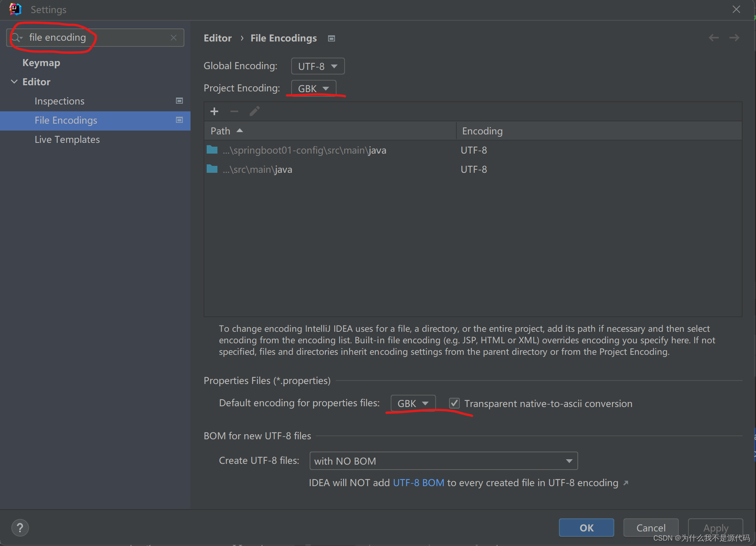Collapse the Editor tree node
This screenshot has height=546, width=756.
pyautogui.click(x=14, y=82)
